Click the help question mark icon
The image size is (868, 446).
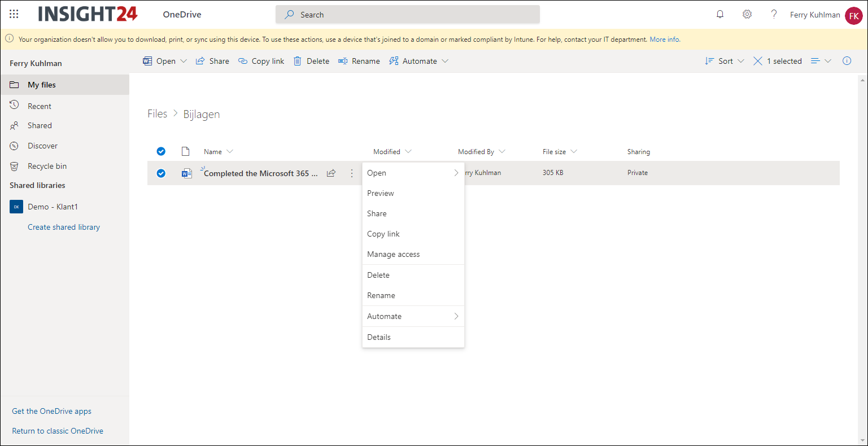click(774, 14)
